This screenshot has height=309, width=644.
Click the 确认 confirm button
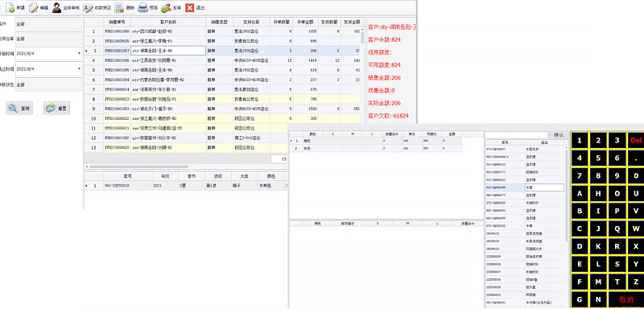(x=559, y=135)
